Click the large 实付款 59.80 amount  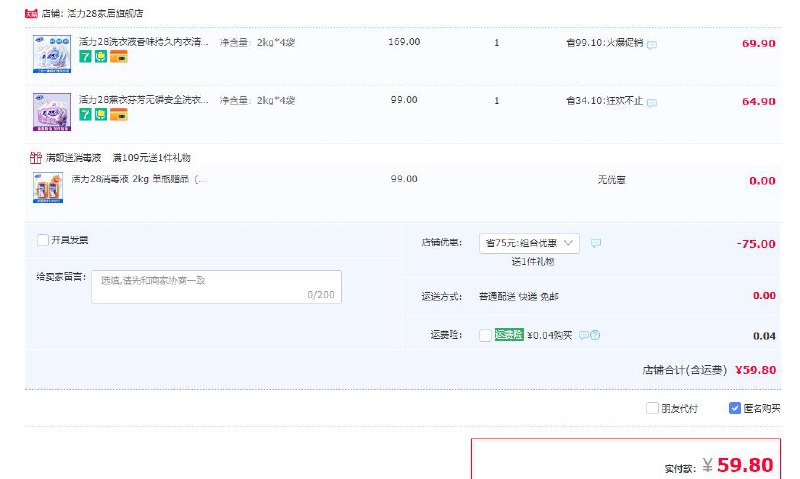pyautogui.click(x=745, y=465)
